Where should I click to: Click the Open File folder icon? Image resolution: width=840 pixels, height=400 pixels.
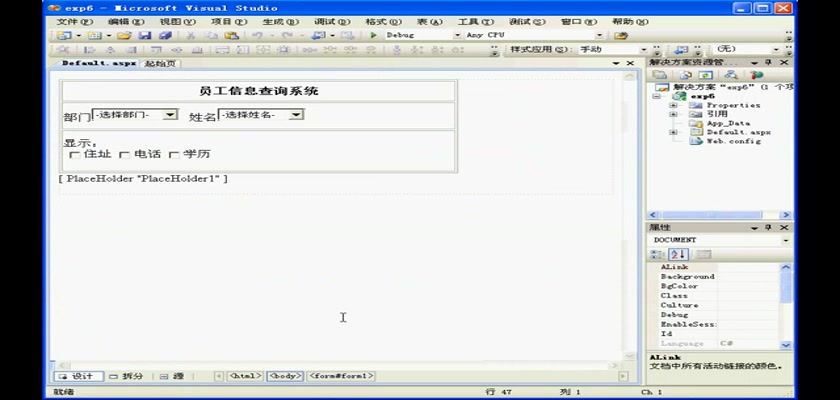(124, 35)
